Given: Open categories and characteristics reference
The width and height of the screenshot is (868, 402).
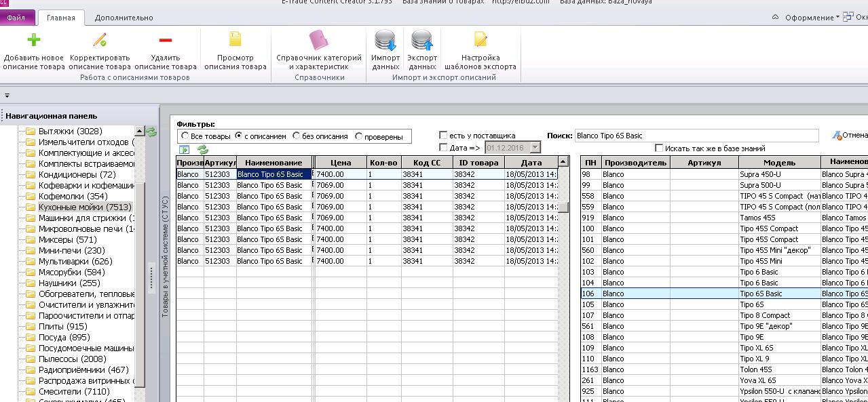Looking at the screenshot, I should point(319,51).
